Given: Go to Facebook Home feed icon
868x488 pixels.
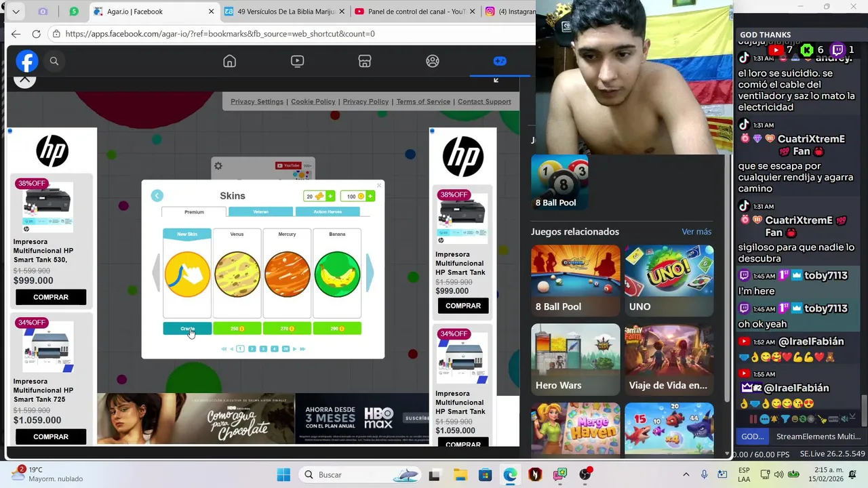Looking at the screenshot, I should point(230,61).
